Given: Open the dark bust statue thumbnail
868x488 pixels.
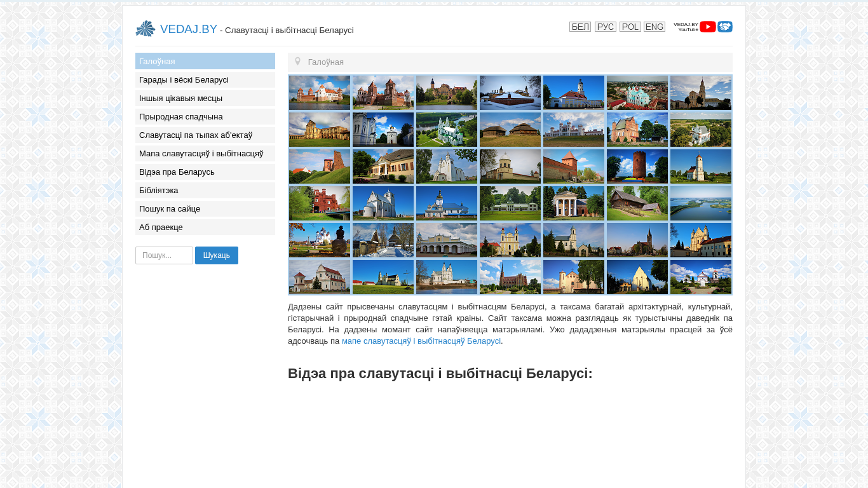Looking at the screenshot, I should (320, 240).
